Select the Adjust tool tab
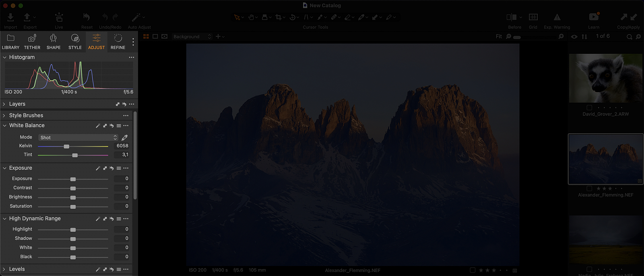The height and width of the screenshot is (276, 644). [x=97, y=42]
